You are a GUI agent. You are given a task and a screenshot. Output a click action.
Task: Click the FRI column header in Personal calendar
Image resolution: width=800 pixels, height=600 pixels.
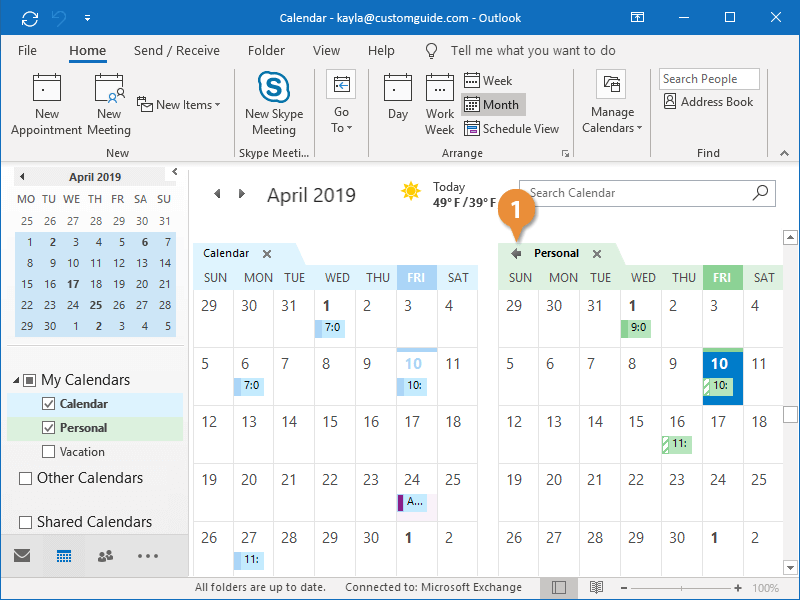(x=722, y=278)
